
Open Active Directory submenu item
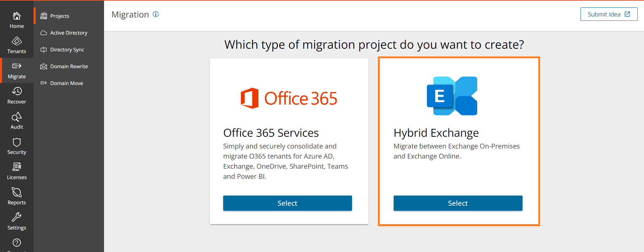pos(68,33)
